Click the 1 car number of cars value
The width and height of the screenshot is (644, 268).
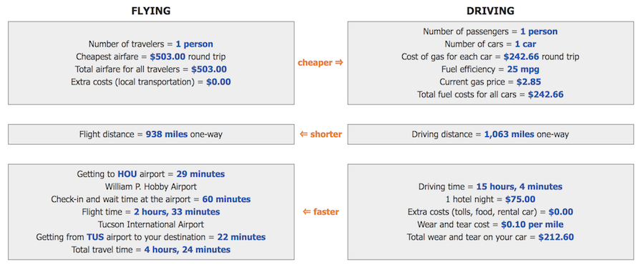click(x=524, y=44)
